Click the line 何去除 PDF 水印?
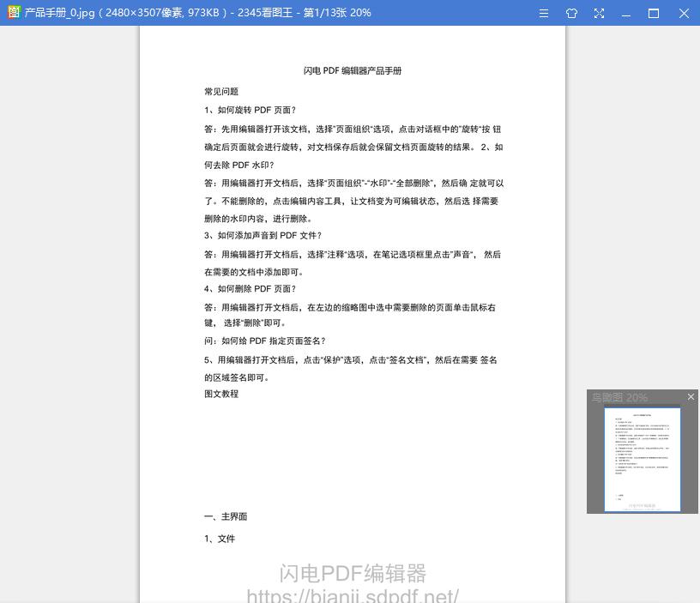Image resolution: width=700 pixels, height=603 pixels. pyautogui.click(x=238, y=166)
